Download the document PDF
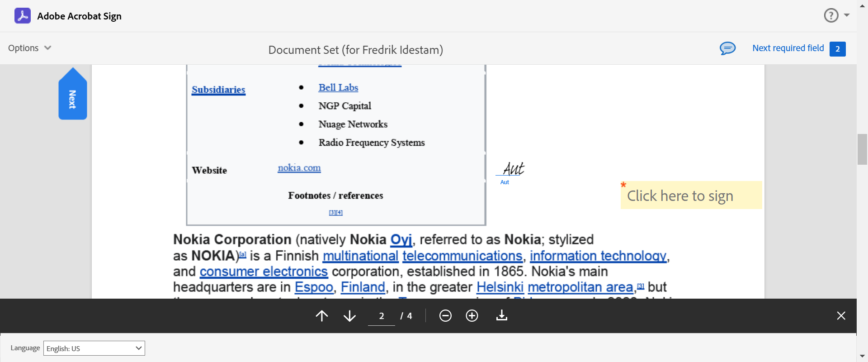Screen dimensions: 868x362 (x=502, y=316)
